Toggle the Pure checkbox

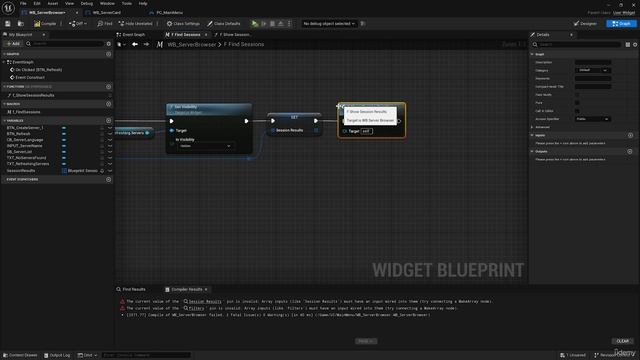[577, 102]
